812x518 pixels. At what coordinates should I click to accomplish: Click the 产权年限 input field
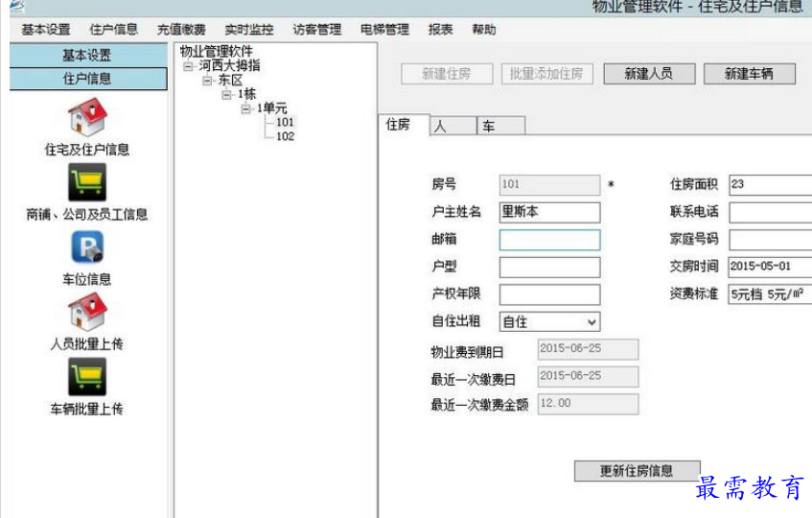click(549, 294)
